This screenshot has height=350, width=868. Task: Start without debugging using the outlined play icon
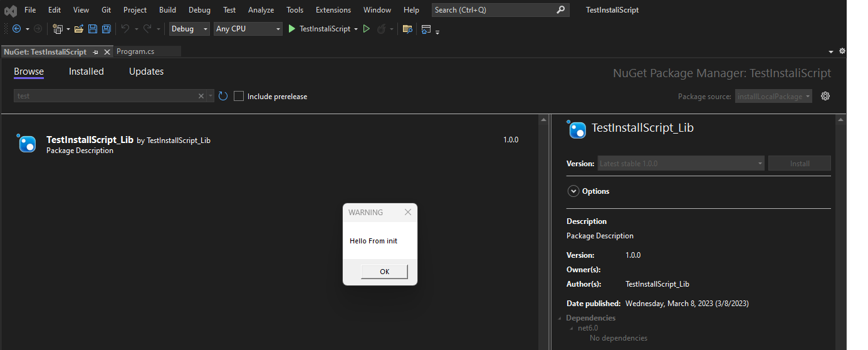coord(367,29)
